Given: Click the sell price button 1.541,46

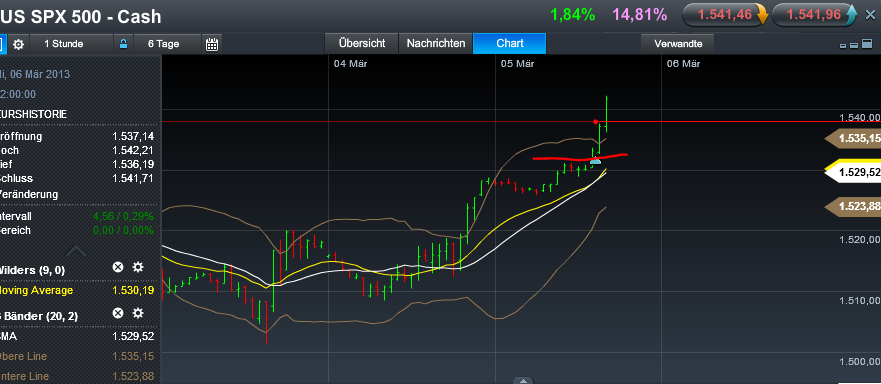Looking at the screenshot, I should tap(724, 15).
